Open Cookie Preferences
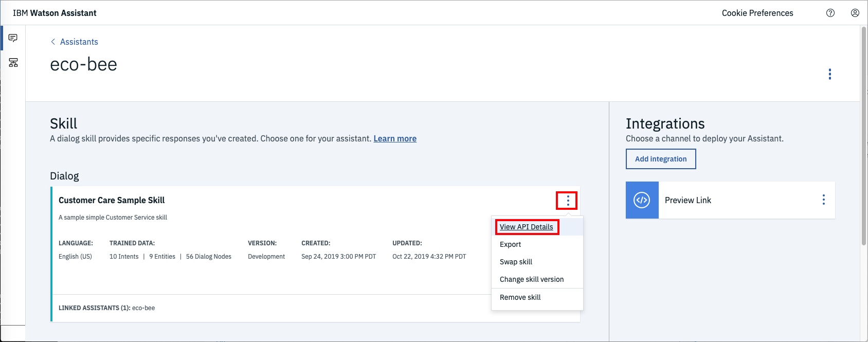The image size is (868, 342). click(x=757, y=13)
